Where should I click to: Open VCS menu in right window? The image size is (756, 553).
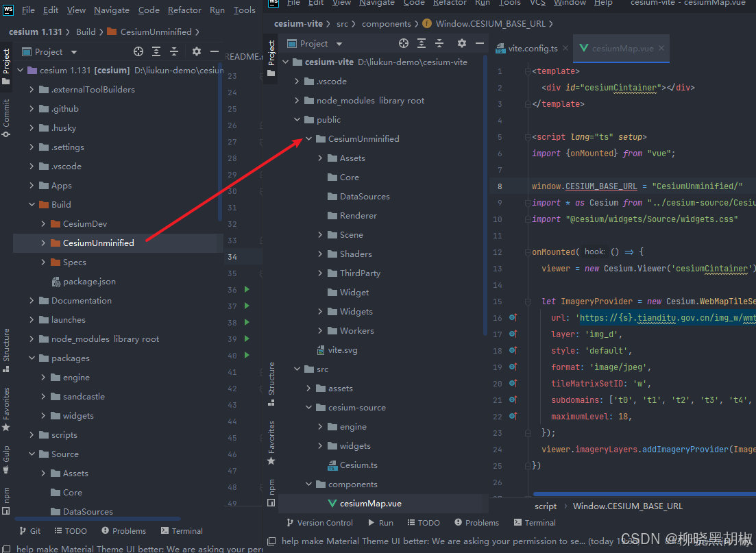coord(537,3)
